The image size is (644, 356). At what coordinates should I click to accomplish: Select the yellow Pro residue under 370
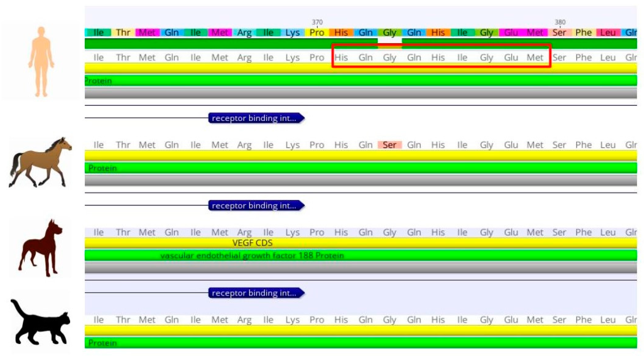click(x=317, y=33)
